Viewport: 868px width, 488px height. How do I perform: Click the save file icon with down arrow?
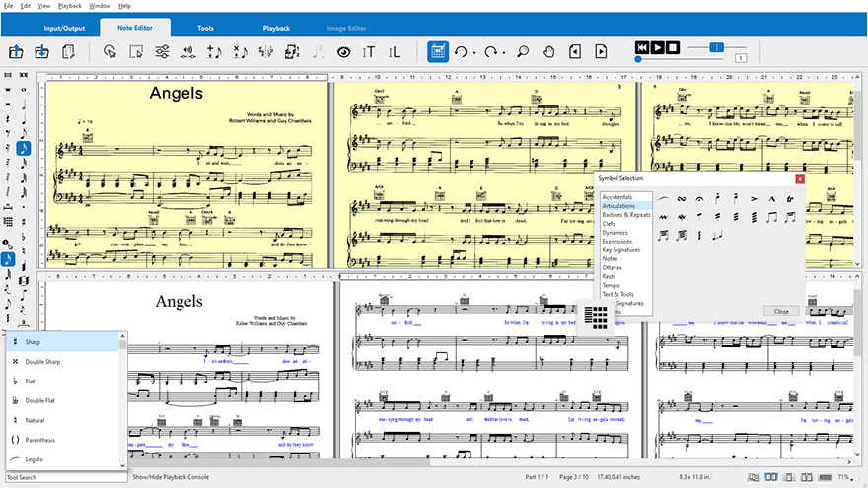tap(41, 52)
